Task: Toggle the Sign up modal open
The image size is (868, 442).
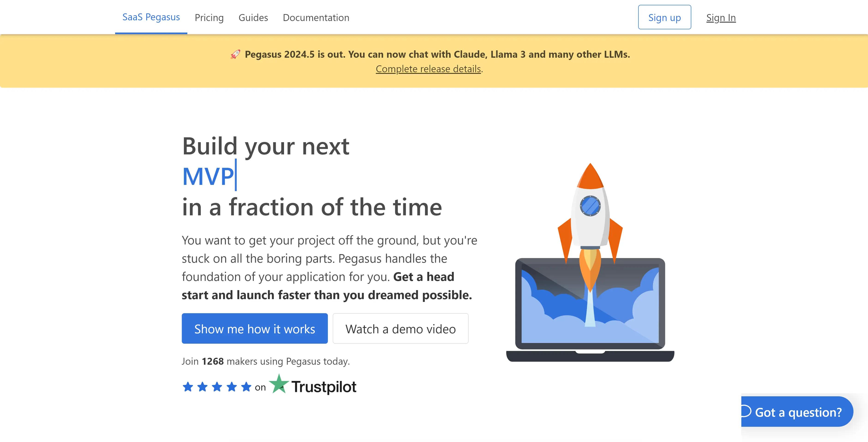Action: pyautogui.click(x=665, y=17)
